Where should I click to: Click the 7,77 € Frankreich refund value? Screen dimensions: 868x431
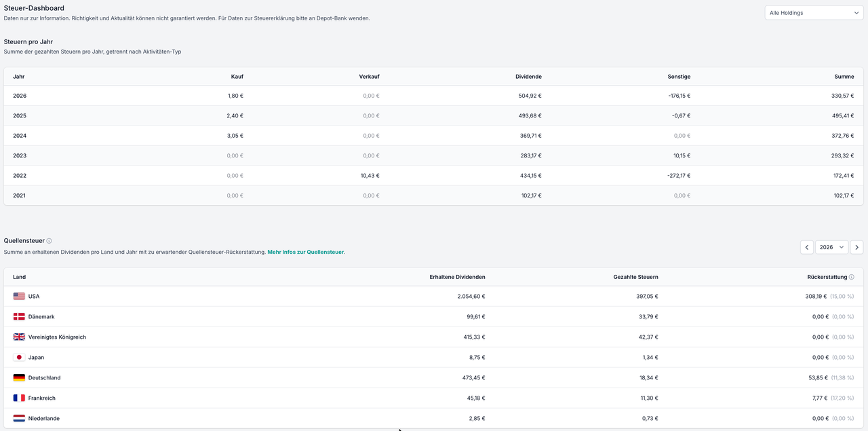coord(819,398)
